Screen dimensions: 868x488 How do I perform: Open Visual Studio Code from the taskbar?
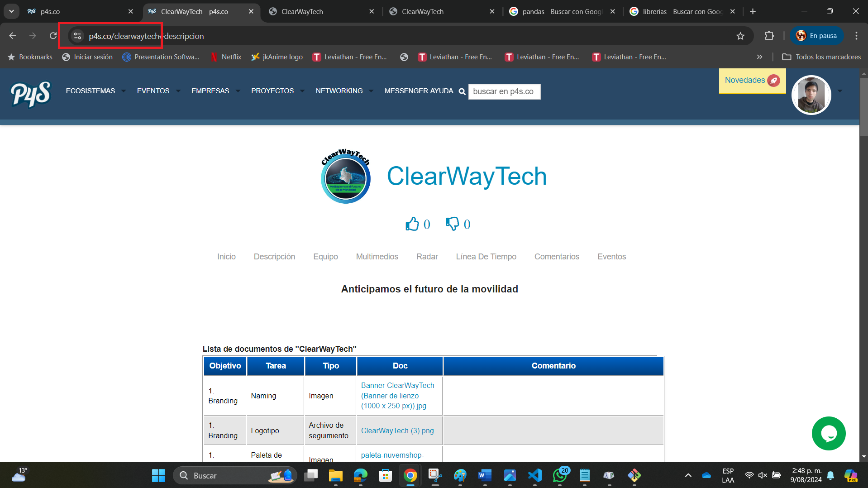(534, 475)
